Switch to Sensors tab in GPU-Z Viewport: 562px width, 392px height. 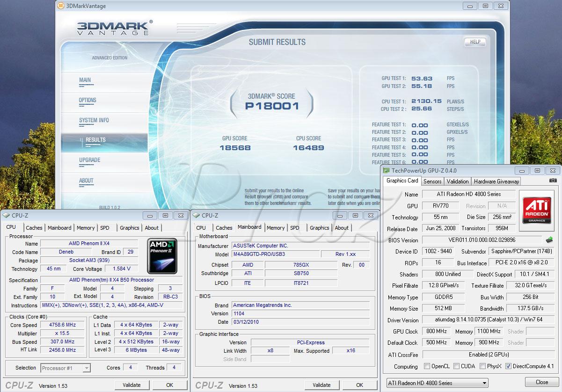pyautogui.click(x=432, y=181)
